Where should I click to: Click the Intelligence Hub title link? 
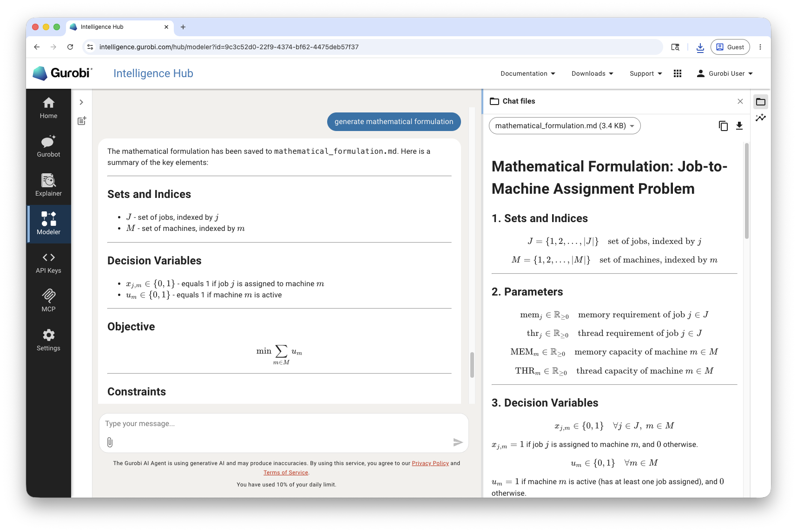pyautogui.click(x=153, y=73)
